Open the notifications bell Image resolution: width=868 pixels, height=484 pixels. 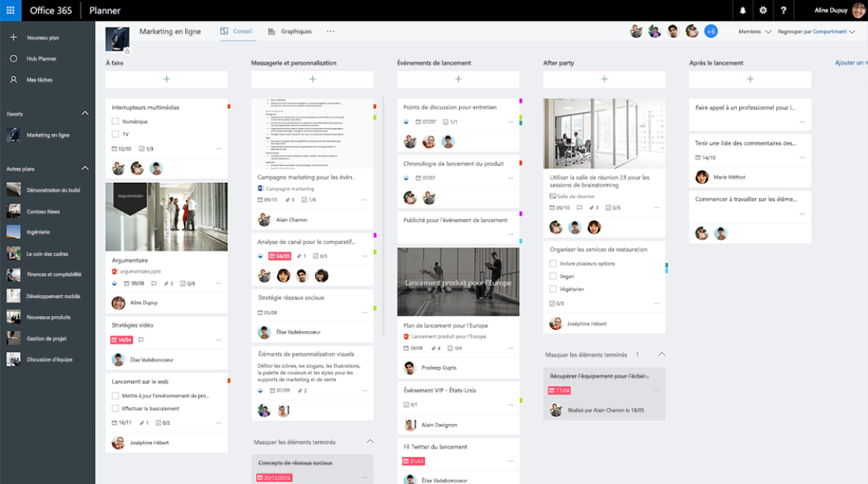743,10
